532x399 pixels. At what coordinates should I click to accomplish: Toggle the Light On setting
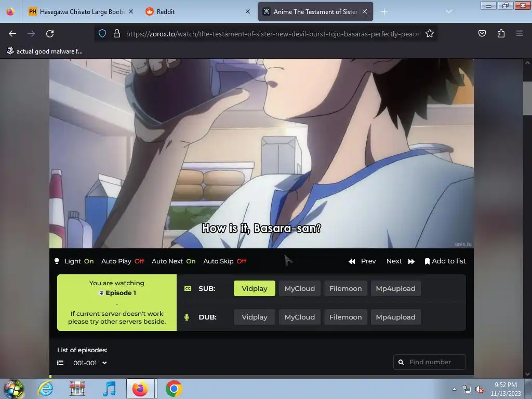click(x=74, y=261)
